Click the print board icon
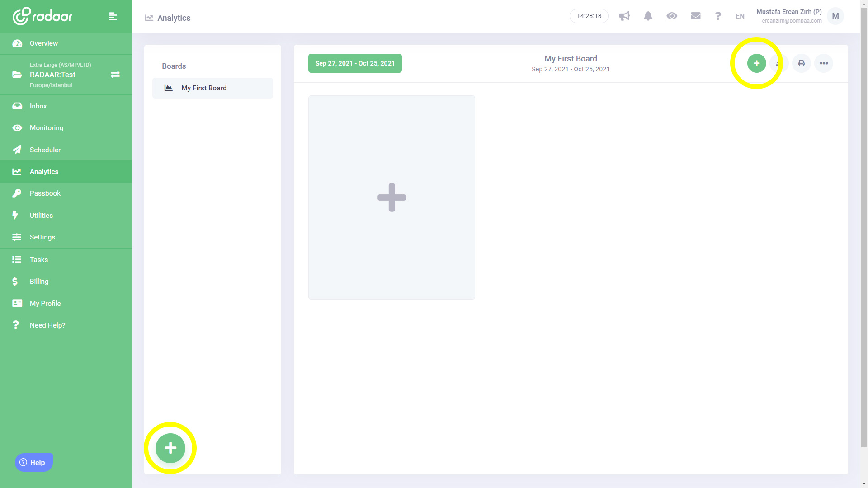The image size is (868, 488). pyautogui.click(x=801, y=63)
